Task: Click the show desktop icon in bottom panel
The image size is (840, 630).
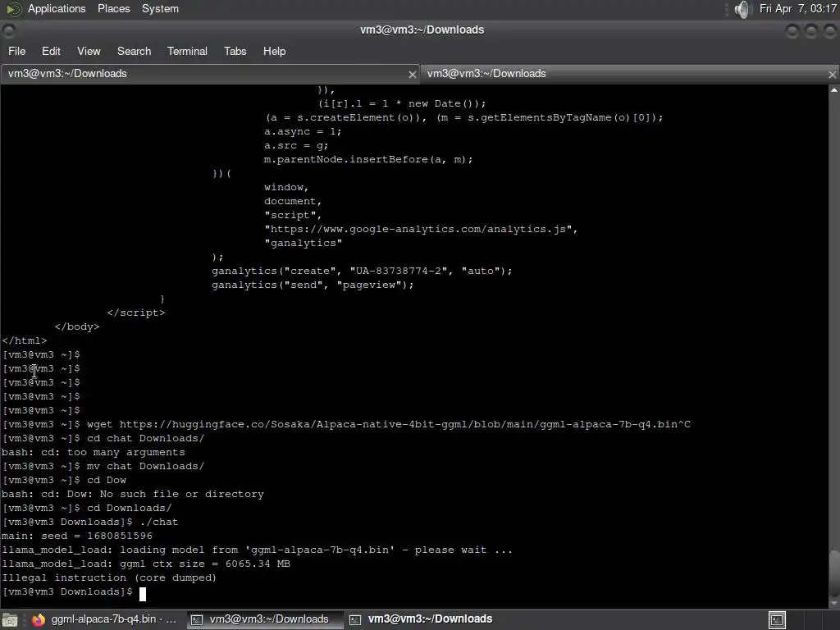Action: (10, 620)
